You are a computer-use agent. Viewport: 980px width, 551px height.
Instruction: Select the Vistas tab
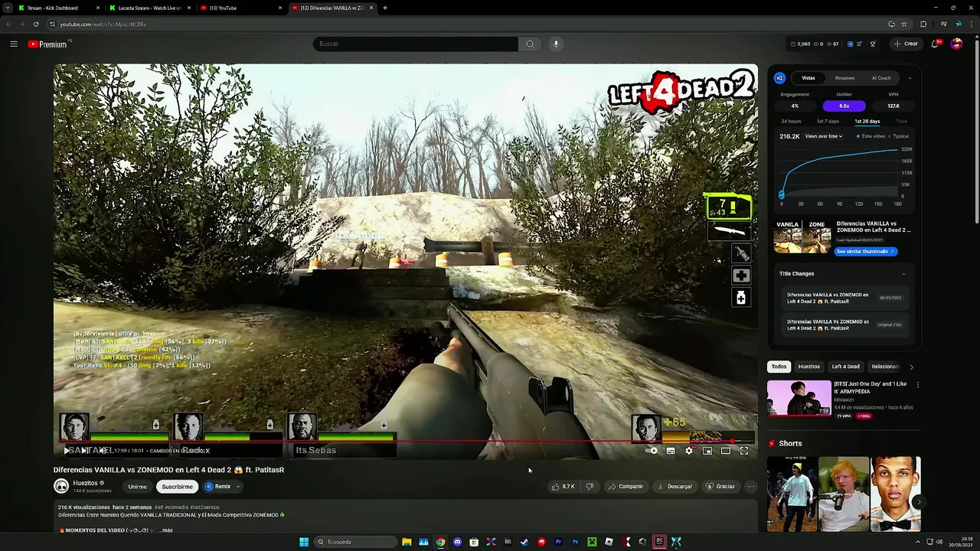[808, 78]
